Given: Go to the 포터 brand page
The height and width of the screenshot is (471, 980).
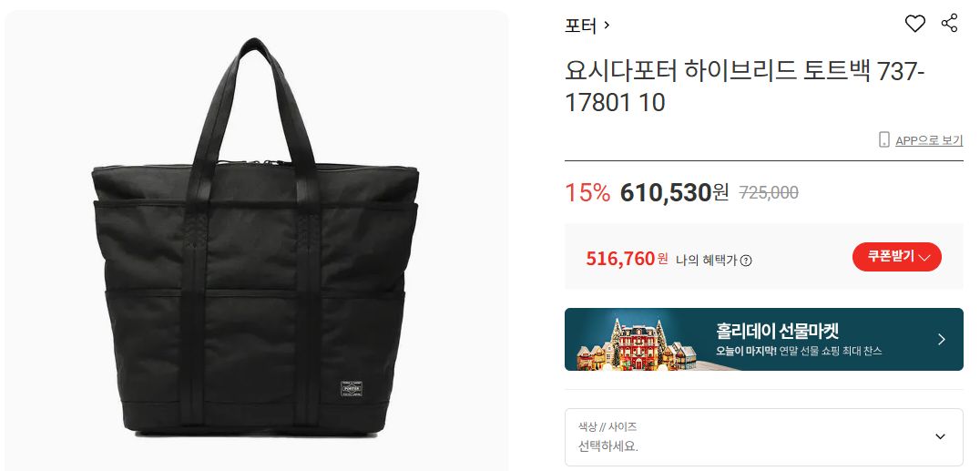Looking at the screenshot, I should (x=581, y=26).
